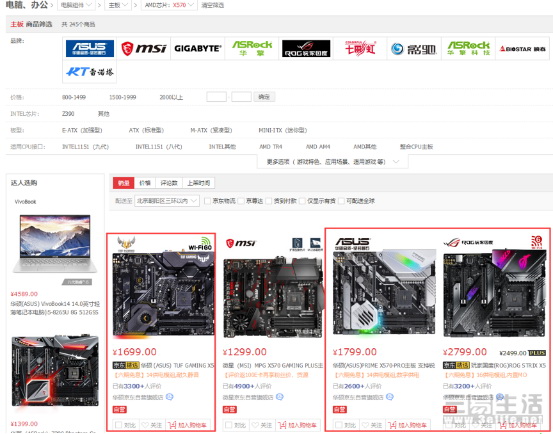This screenshot has width=553, height=434.
Task: Filter by ASUS brand logo
Action: point(90,48)
